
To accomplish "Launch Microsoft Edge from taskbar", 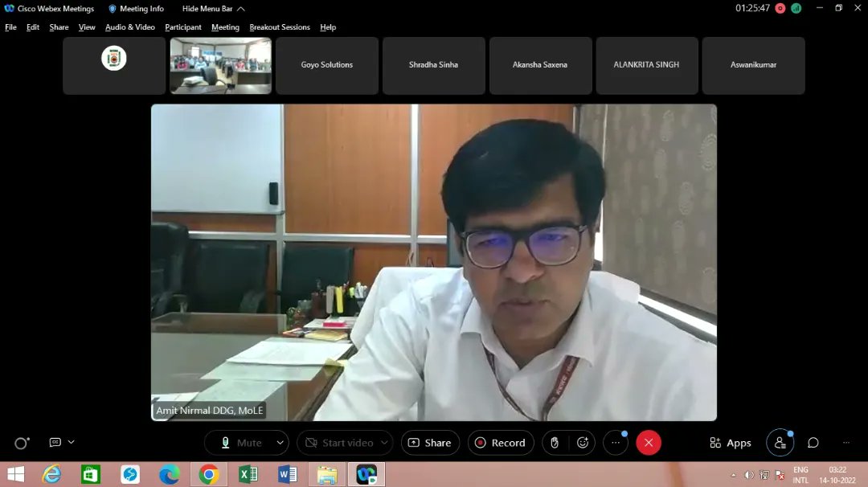I will coord(170,474).
